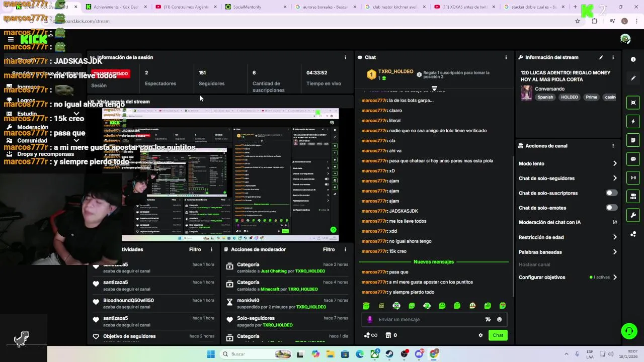Open the profile avatar menu at top right

pos(625,39)
